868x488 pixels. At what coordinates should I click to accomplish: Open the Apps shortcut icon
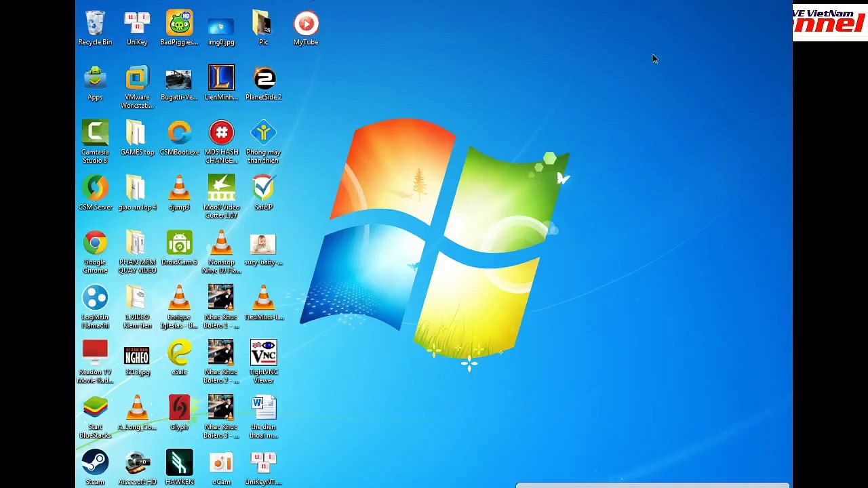tap(95, 83)
